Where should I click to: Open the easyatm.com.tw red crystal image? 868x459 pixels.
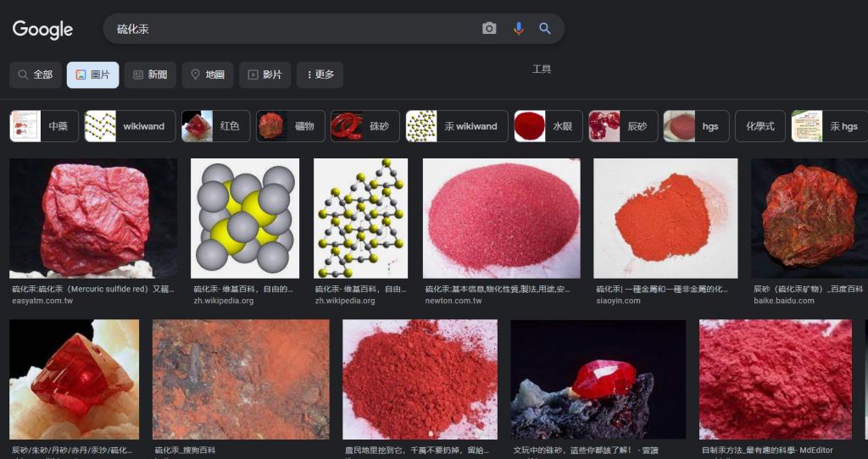tap(93, 218)
